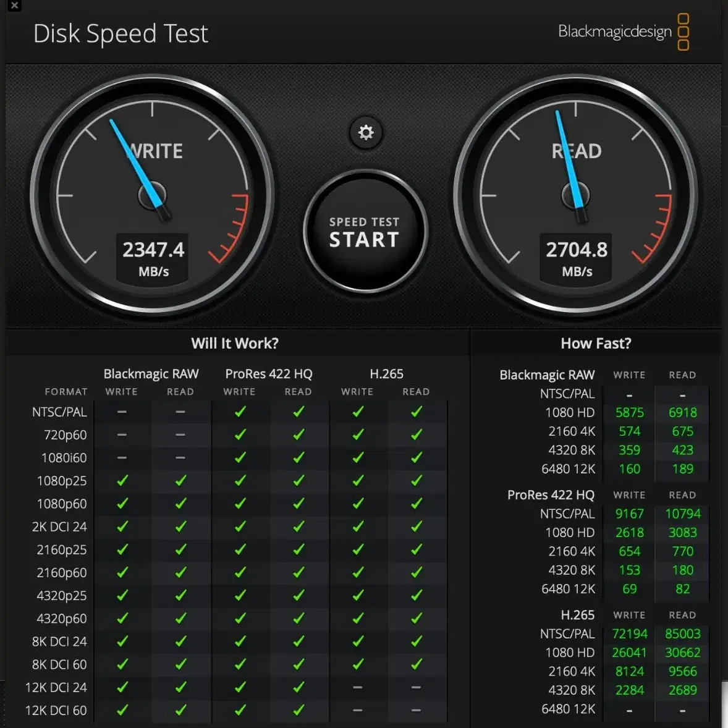Click the 8K DCI 24 format row label
The height and width of the screenshot is (728, 728).
[59, 641]
